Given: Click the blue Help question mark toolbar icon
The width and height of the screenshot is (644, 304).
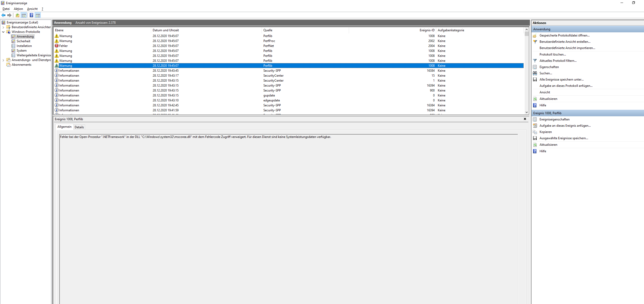Looking at the screenshot, I should pyautogui.click(x=31, y=15).
